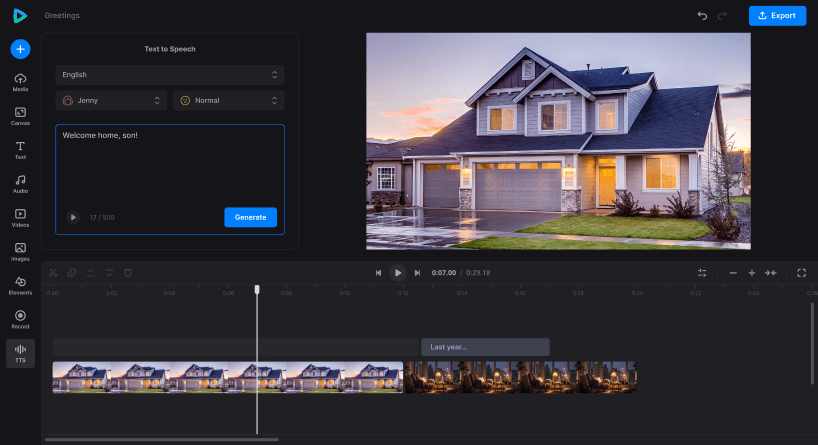Screen dimensions: 818x445
Task: Click the timeline playhead handle
Action: pos(257,289)
